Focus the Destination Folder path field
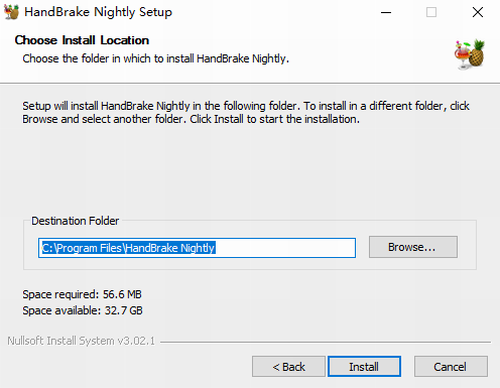500x388 pixels. 197,248
